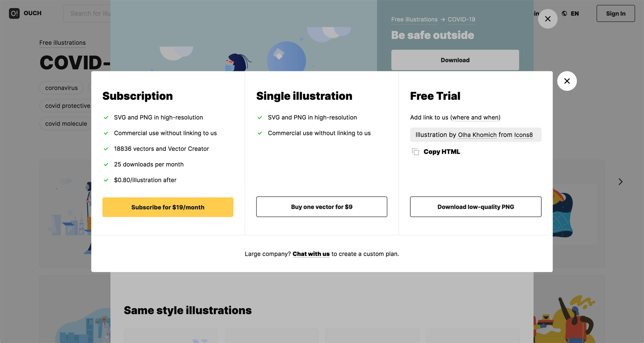Viewport: 644px width, 343px height.
Task: Focus the Search for illustrations field
Action: coord(87,13)
